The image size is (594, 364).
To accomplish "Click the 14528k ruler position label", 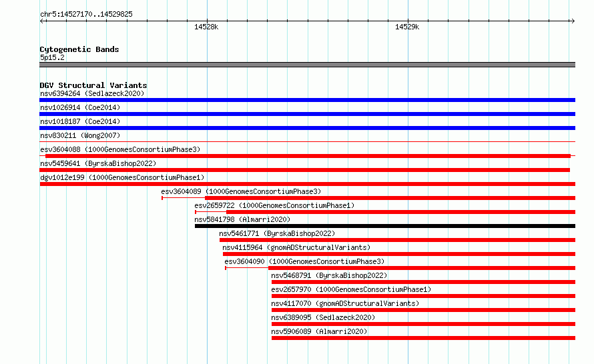I will [206, 27].
